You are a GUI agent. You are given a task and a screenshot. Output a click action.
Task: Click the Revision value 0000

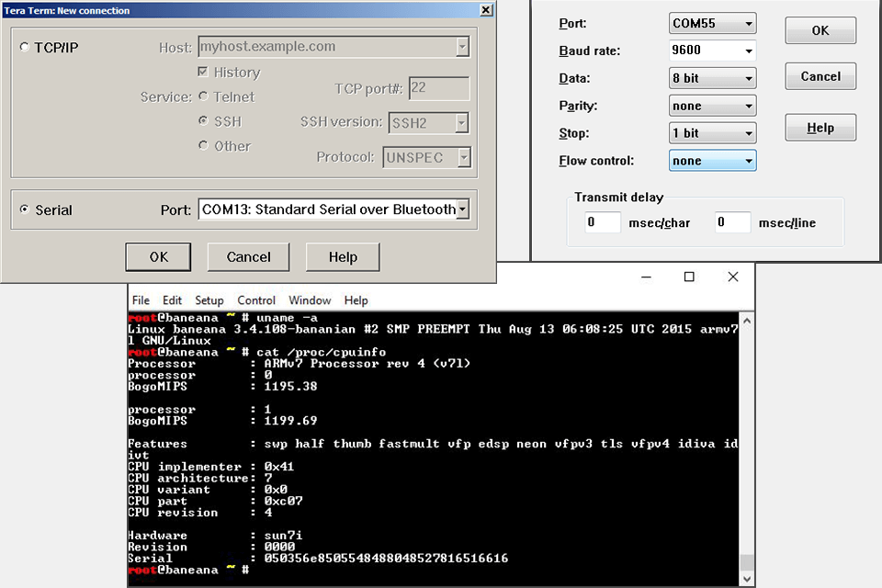(x=279, y=547)
